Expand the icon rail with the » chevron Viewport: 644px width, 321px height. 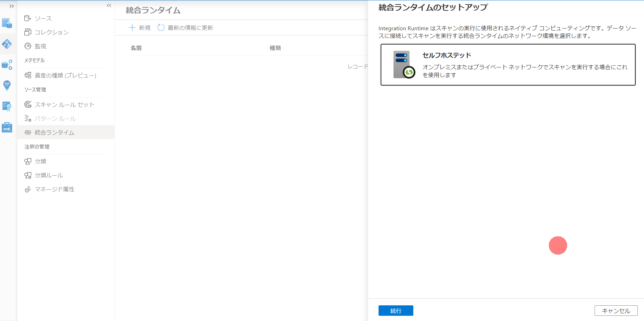coord(11,6)
